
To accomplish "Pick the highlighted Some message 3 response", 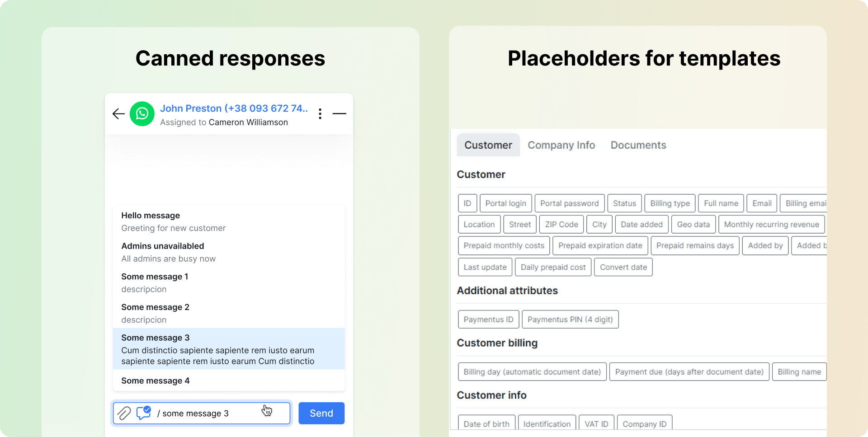I will 229,349.
